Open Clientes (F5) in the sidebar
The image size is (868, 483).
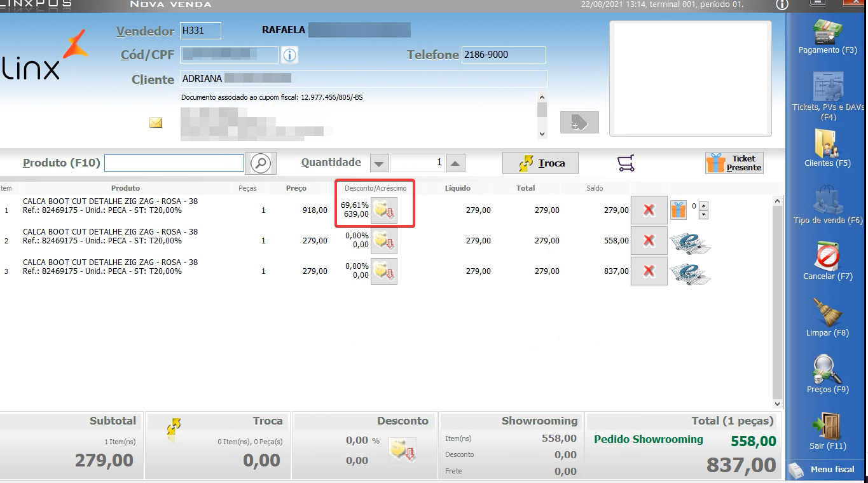(x=827, y=148)
